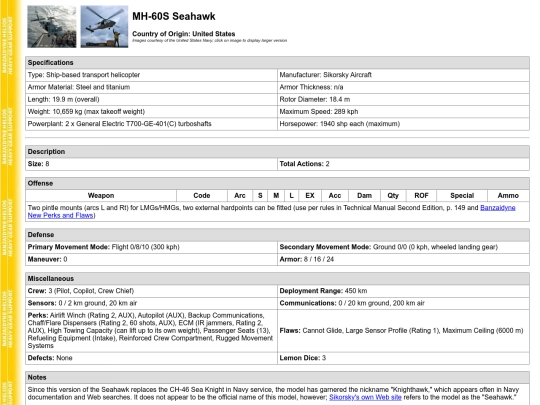Image resolution: width=540 pixels, height=405 pixels.
Task: Click the ROF column header
Action: click(x=421, y=196)
